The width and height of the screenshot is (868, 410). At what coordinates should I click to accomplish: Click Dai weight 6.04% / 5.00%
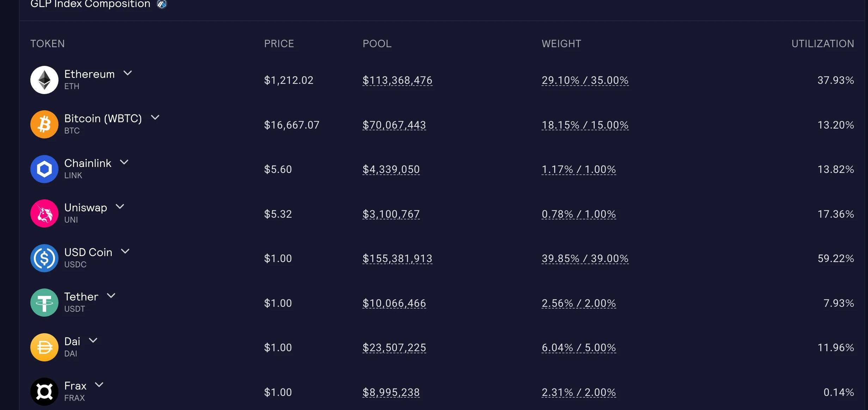click(x=579, y=348)
